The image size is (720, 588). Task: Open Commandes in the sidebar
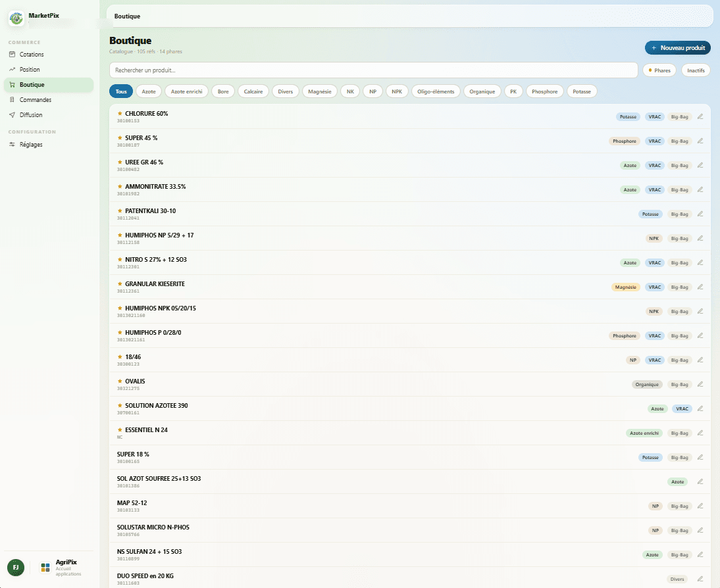pyautogui.click(x=49, y=99)
